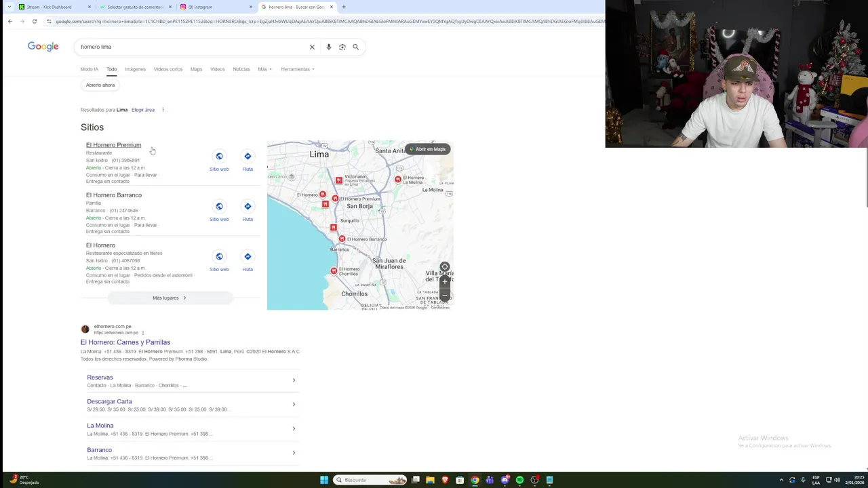Image resolution: width=868 pixels, height=488 pixels.
Task: Click the El Hornero Barranco map pin
Action: [342, 239]
